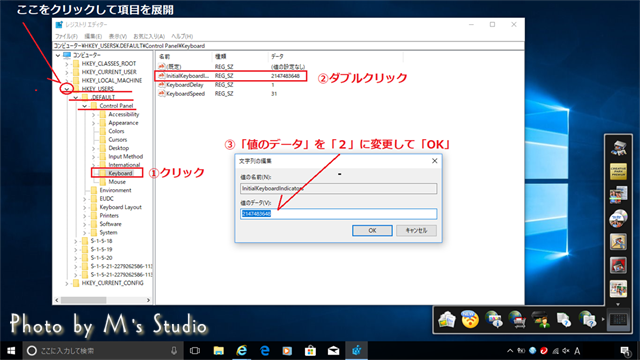This screenshot has height=360, width=640.
Task: Expand the S-1-5-18 key
Action: pos(76,241)
